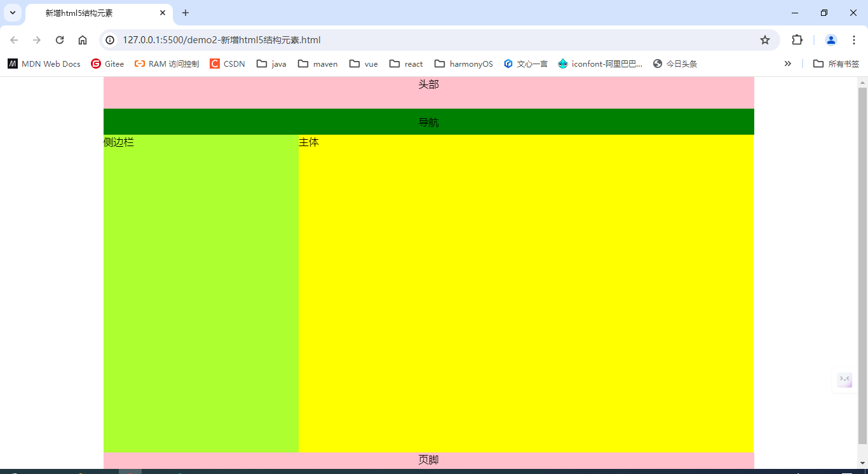868x474 pixels.
Task: Open the Extensions puzzle icon
Action: coord(797,40)
